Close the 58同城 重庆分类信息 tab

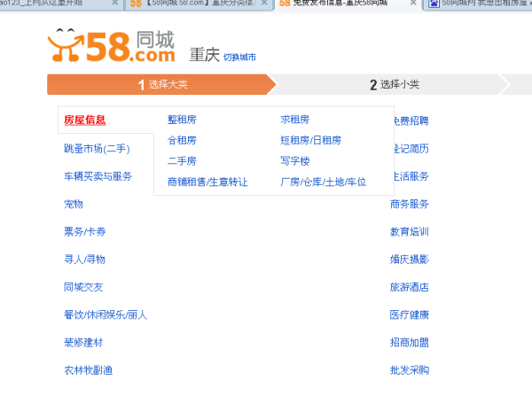pos(264,3)
